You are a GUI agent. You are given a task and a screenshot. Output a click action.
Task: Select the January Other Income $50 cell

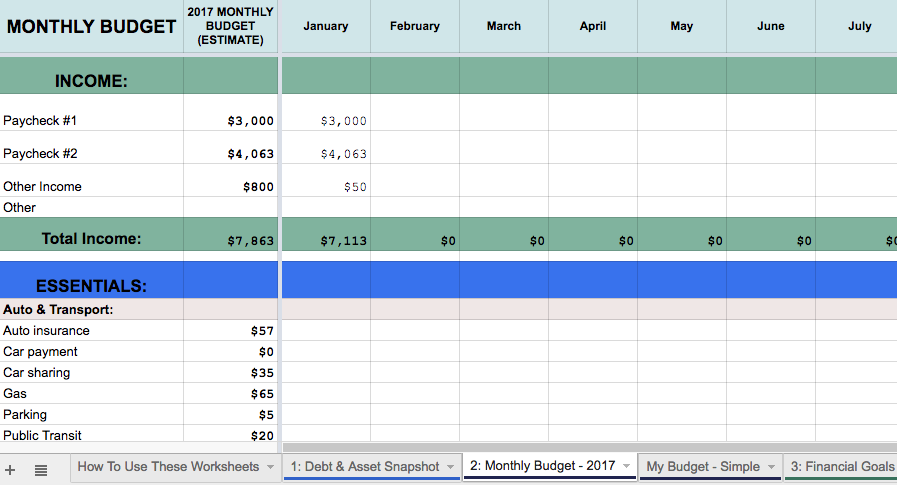click(326, 187)
